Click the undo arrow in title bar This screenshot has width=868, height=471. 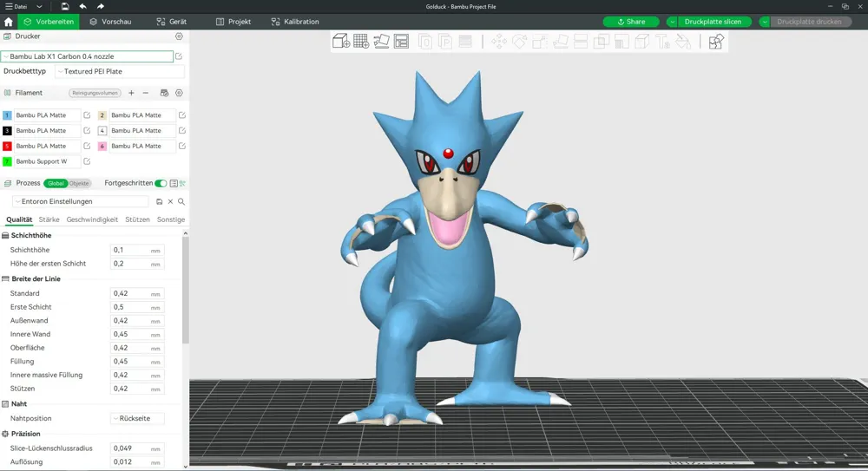(82, 7)
